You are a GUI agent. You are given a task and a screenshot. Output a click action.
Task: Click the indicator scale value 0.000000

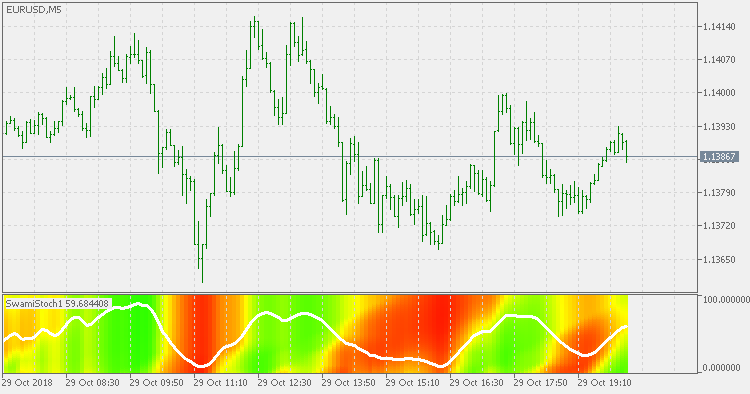pos(722,368)
